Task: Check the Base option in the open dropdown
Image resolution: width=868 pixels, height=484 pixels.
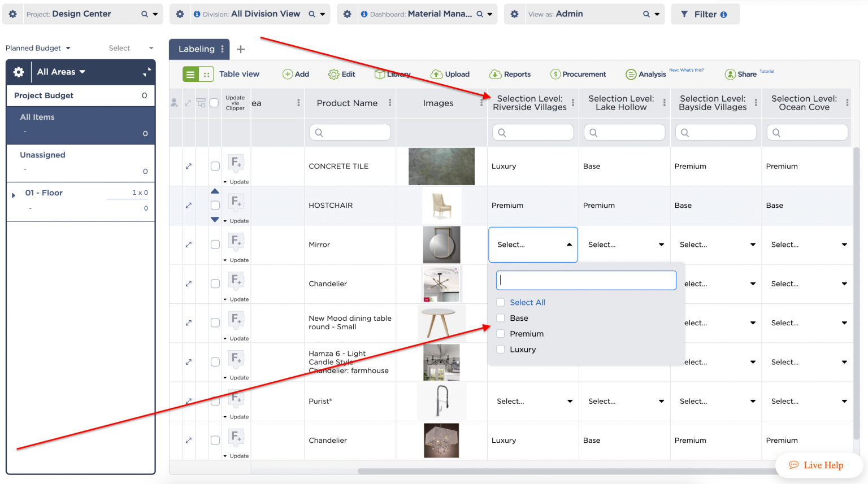Action: (x=500, y=318)
